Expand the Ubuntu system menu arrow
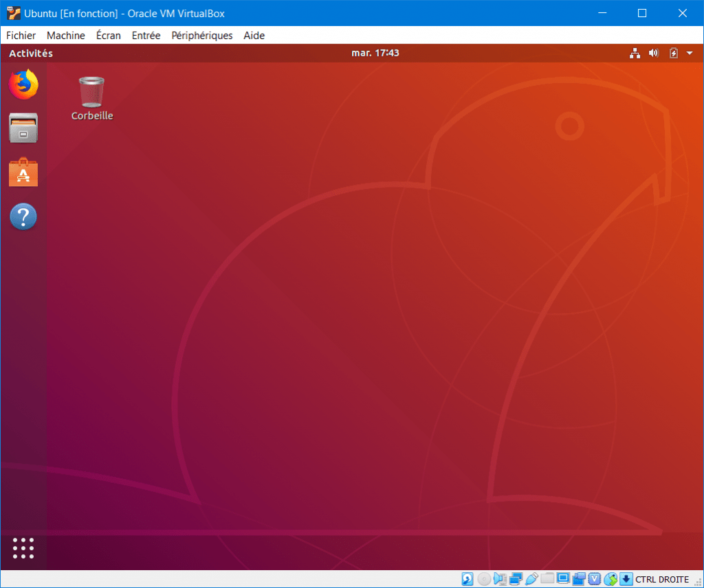Screen dimensions: 704x588 690,54
